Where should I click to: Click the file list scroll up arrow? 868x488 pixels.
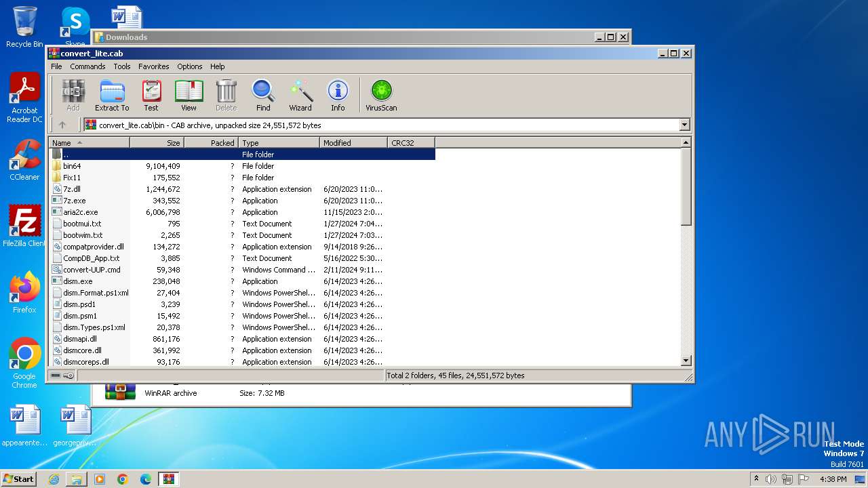pos(686,142)
